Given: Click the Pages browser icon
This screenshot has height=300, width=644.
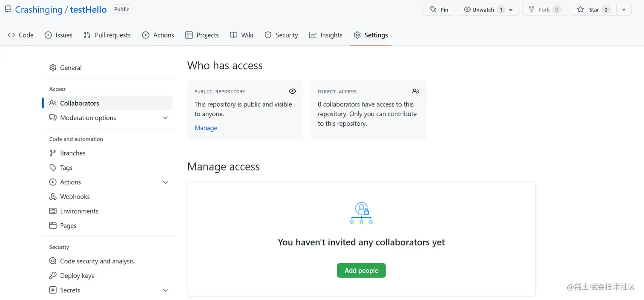Looking at the screenshot, I should (x=53, y=225).
